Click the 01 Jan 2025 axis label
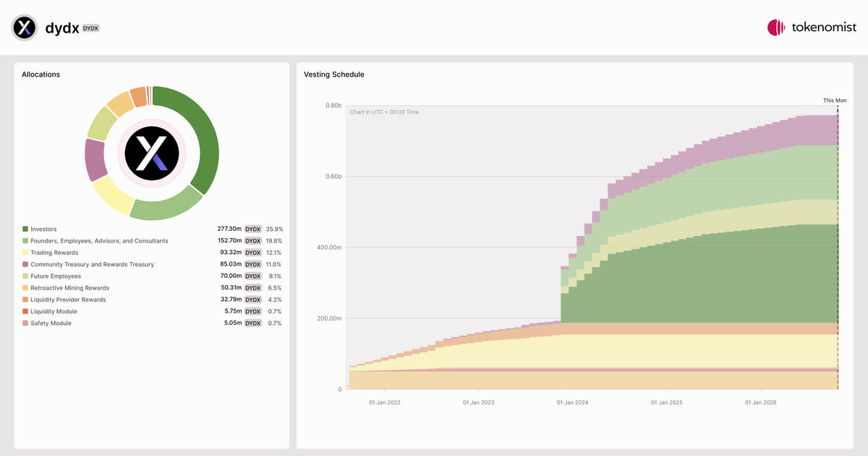 point(666,402)
